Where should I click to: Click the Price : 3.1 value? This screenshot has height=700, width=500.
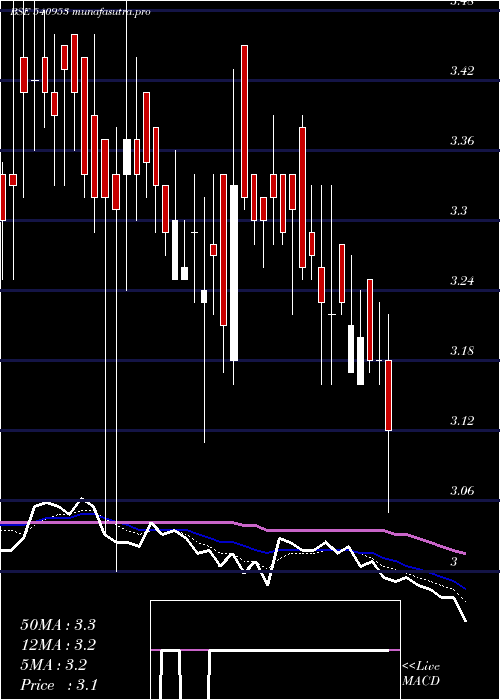point(59,685)
